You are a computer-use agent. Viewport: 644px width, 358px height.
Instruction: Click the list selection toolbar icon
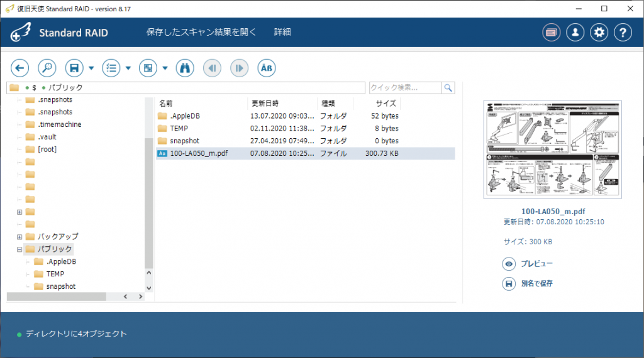coord(111,68)
